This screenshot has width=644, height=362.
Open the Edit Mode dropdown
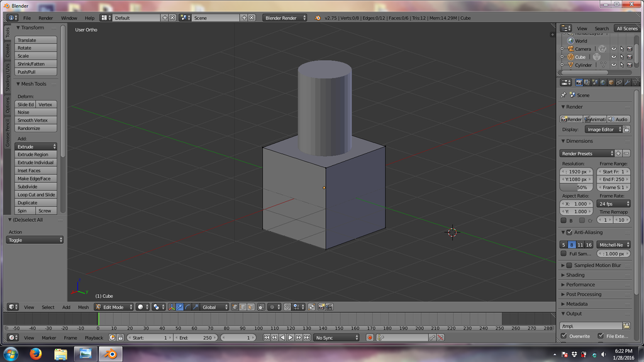click(114, 307)
